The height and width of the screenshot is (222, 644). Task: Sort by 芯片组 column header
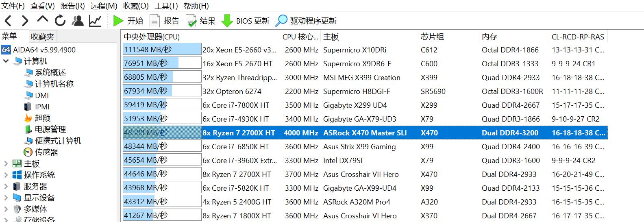[449, 37]
